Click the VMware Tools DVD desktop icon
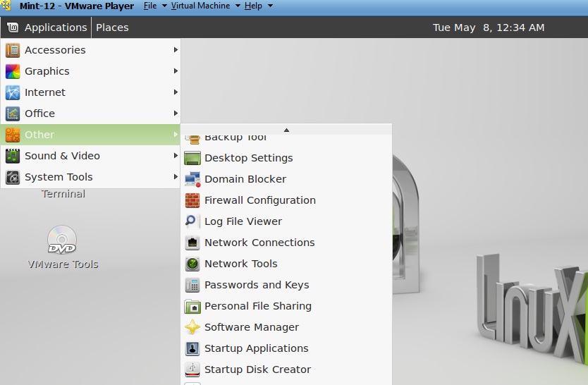Image resolution: width=588 pixels, height=385 pixels. (x=62, y=240)
